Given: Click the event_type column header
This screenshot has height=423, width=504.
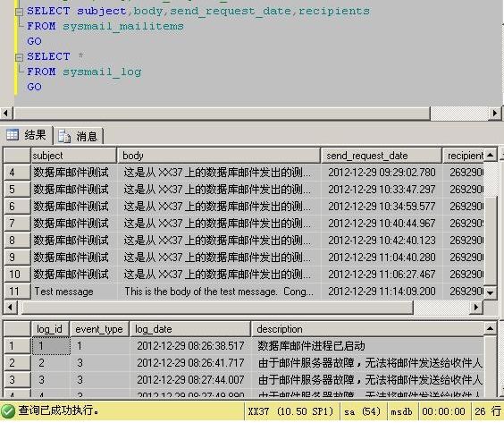Looking at the screenshot, I should point(99,329).
